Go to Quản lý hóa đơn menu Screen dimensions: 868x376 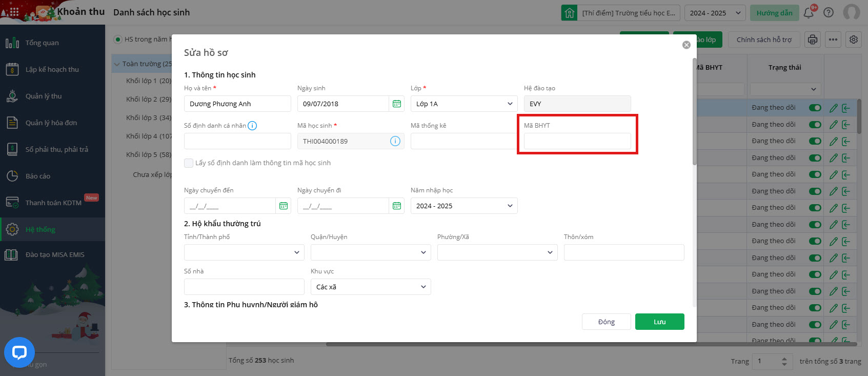[51, 123]
